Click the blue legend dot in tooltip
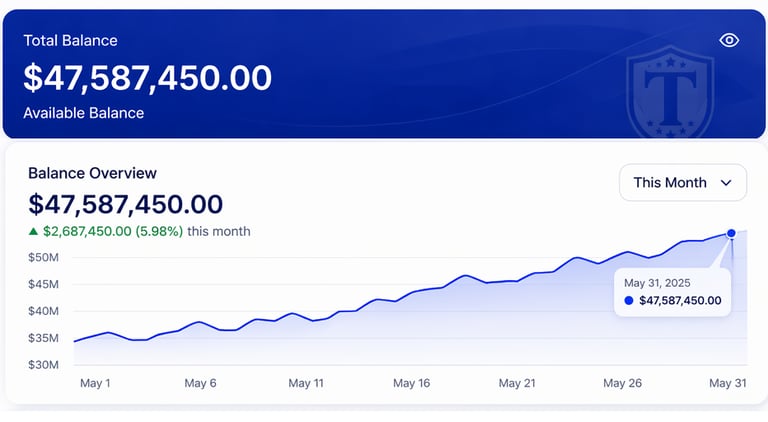768x422 pixels. tap(628, 300)
